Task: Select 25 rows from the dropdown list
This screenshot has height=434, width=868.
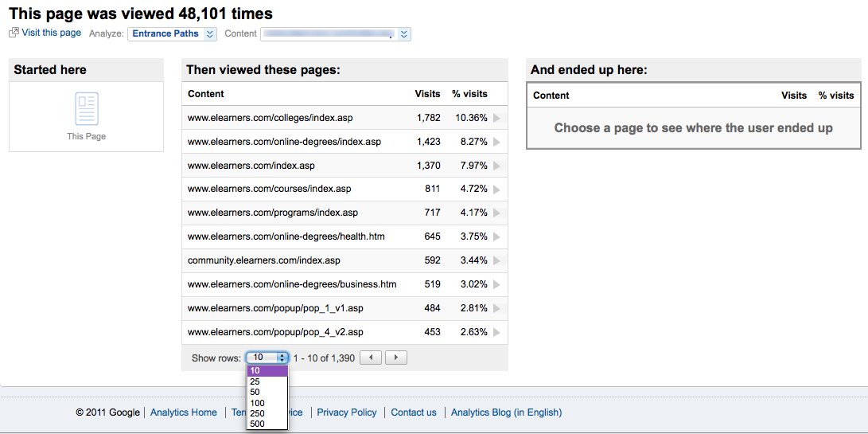Action: coord(255,381)
